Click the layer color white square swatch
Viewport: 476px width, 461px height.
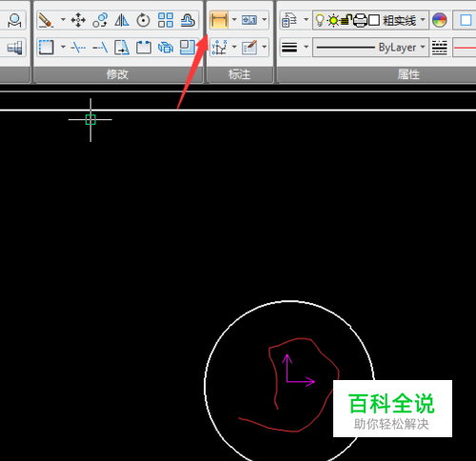pos(374,21)
